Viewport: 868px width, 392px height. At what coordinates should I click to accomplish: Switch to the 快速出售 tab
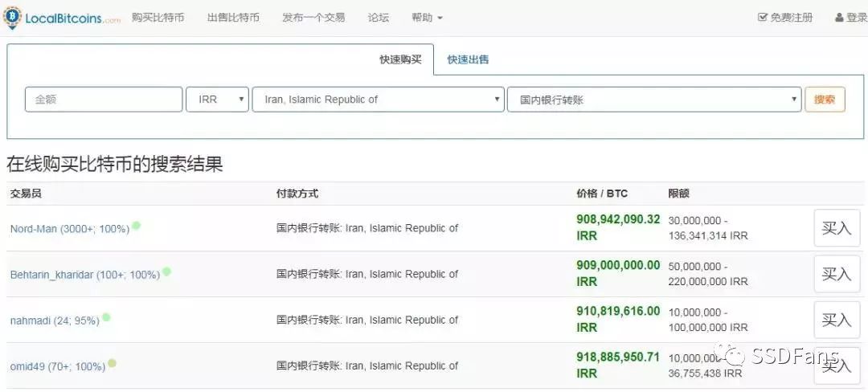(469, 59)
